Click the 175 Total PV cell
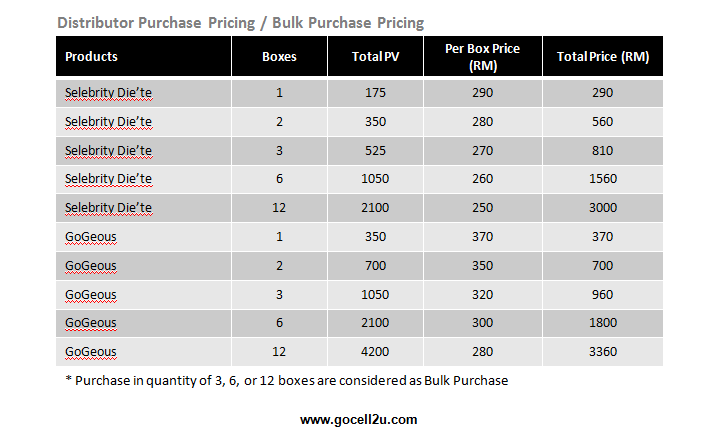719x437 pixels. pos(376,93)
